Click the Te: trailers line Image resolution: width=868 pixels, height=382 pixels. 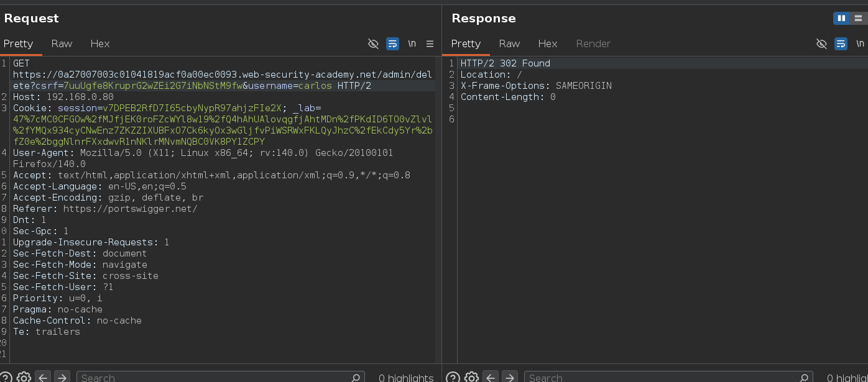pos(46,332)
